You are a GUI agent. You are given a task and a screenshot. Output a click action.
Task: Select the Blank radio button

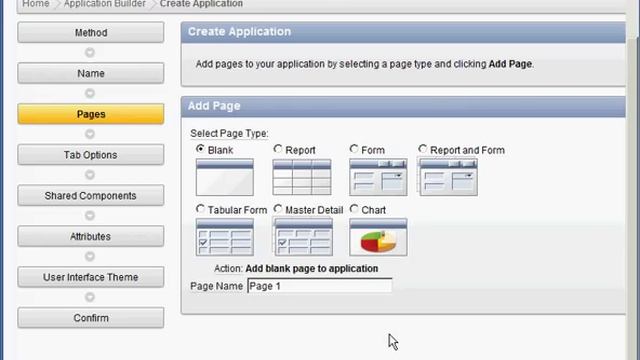click(x=200, y=149)
